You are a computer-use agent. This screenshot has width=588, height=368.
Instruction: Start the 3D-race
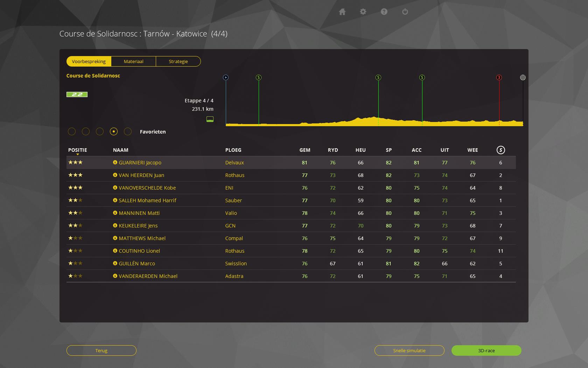[x=486, y=350]
